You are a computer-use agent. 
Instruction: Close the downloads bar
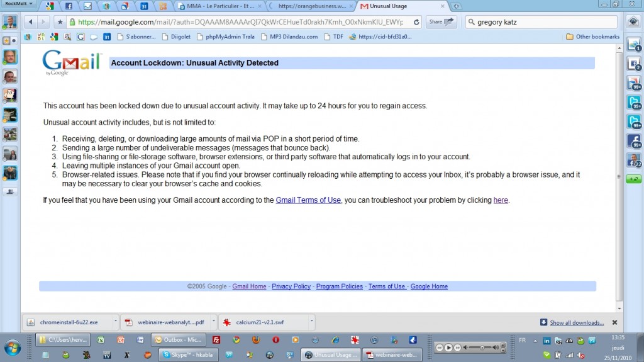pyautogui.click(x=614, y=322)
